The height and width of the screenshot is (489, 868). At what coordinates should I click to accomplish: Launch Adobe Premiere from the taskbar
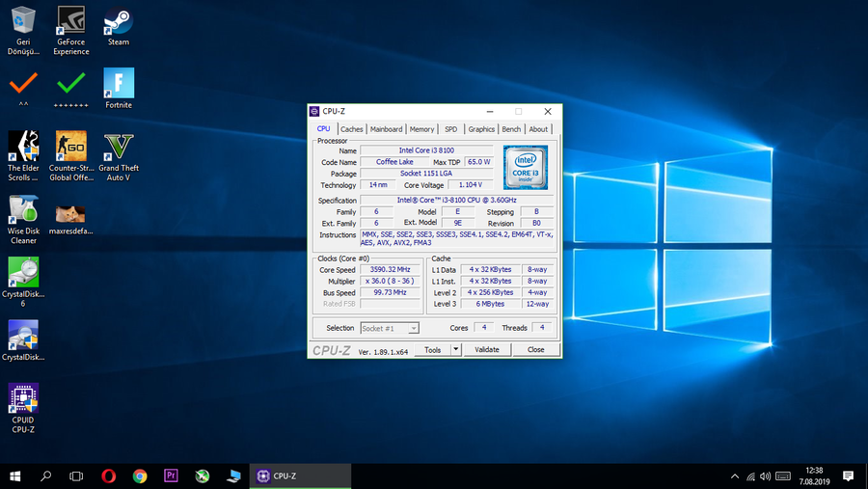click(171, 475)
